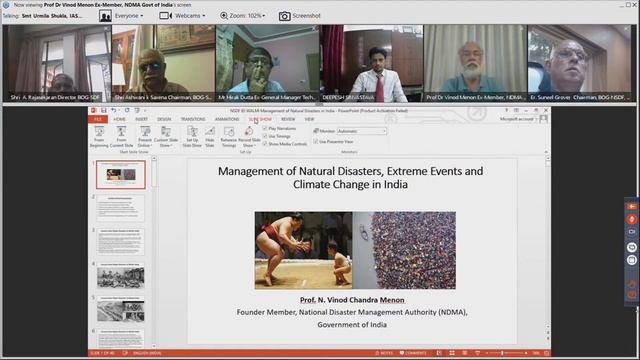Open the chat bubble icon in side panel
Viewport: 640px width, 360px height.
tap(631, 247)
